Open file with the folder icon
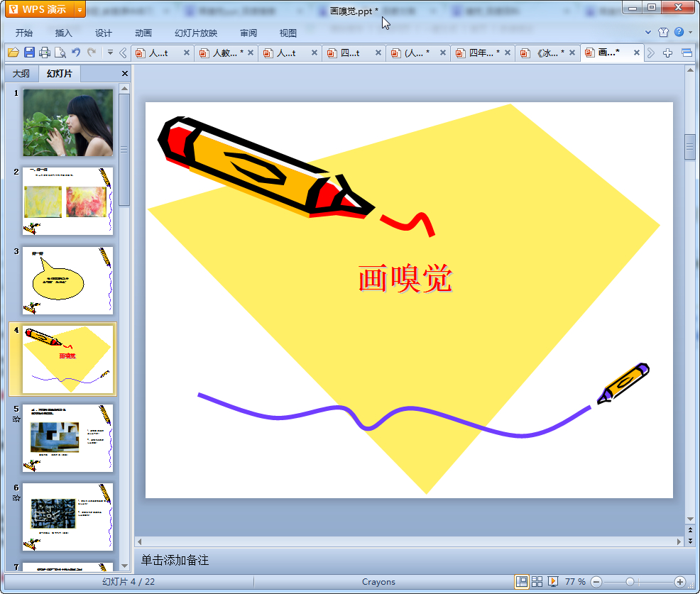Screen dimensions: 700x594 click(x=13, y=53)
